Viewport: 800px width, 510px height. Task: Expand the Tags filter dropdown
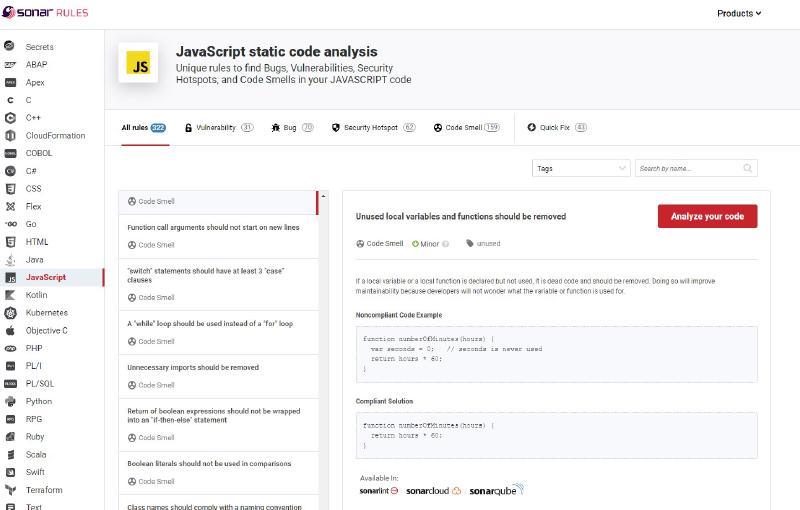[x=582, y=168]
